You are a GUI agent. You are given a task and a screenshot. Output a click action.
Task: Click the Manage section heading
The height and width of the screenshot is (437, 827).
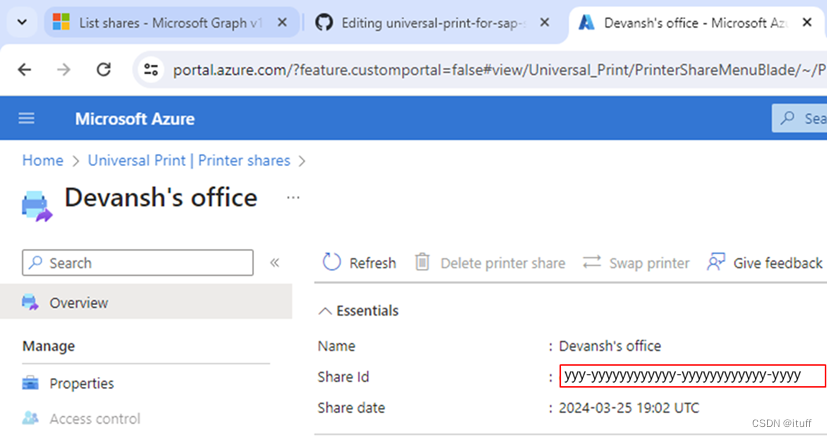(x=49, y=346)
